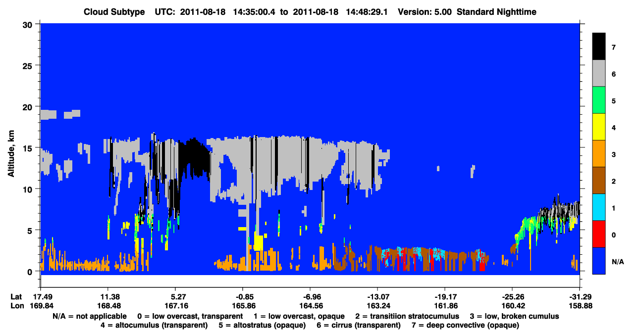Click the color bar label 'N/A'
The image size is (644, 330).
pos(618,261)
